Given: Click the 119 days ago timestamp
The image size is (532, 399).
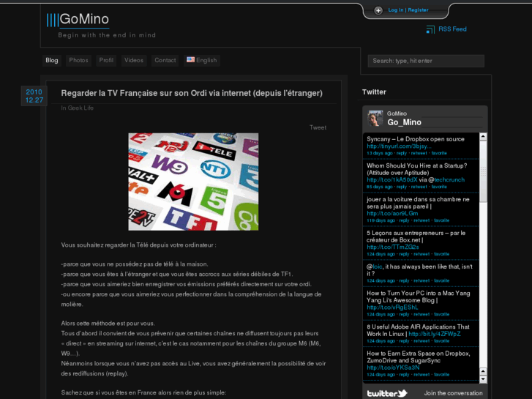Looking at the screenshot, I should point(381,220).
